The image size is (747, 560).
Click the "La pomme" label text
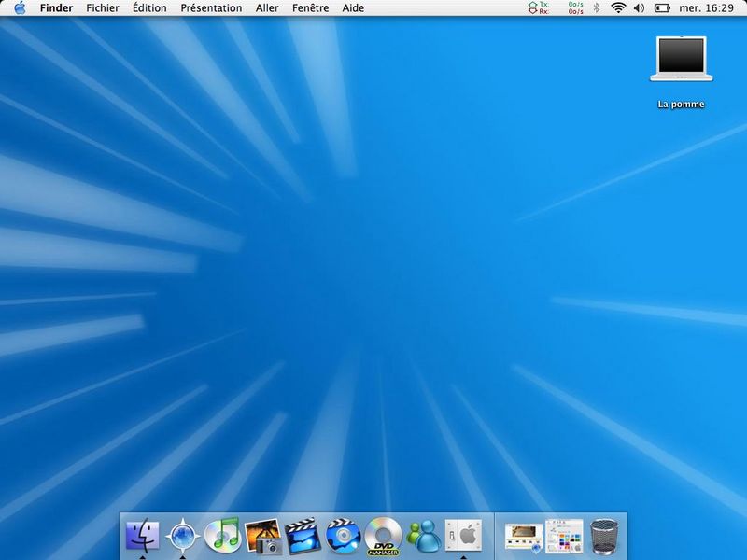[x=681, y=105]
